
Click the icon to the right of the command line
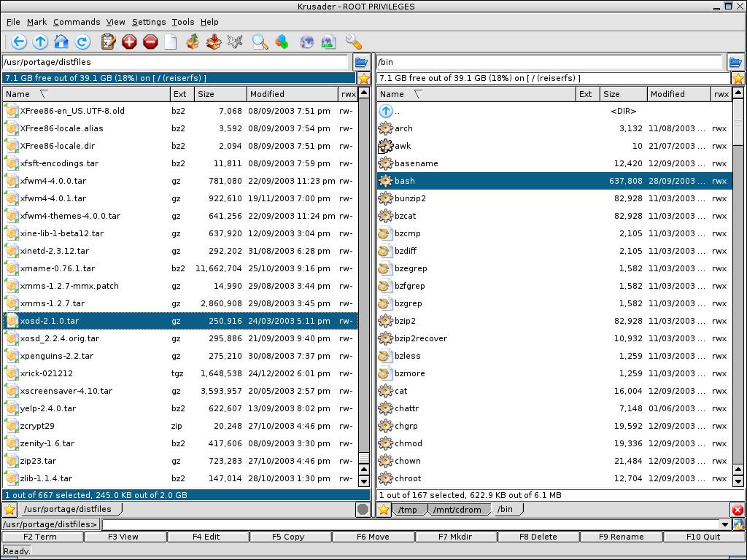[x=739, y=525]
